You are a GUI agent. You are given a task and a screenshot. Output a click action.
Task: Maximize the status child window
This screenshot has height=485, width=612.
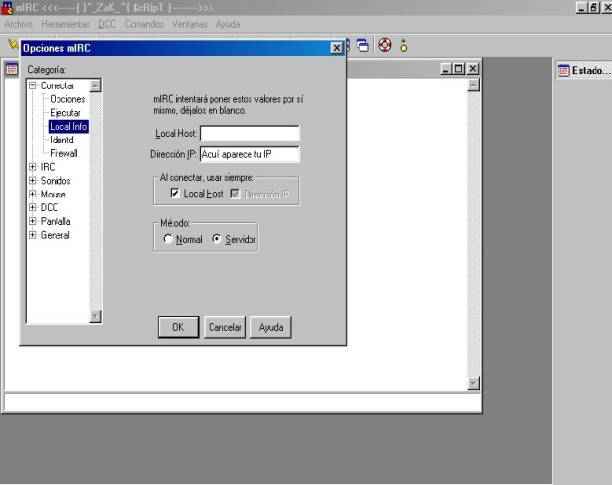[459, 69]
